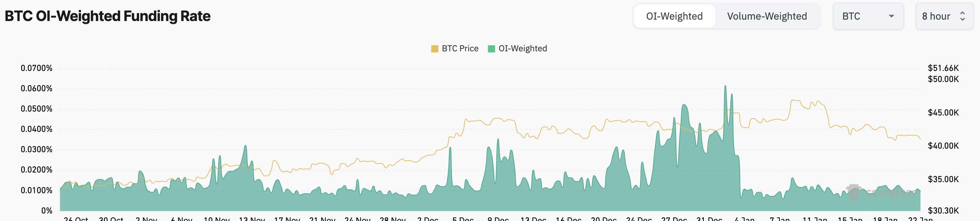Click the BTC OI-Weighted Funding Rate title

click(108, 16)
